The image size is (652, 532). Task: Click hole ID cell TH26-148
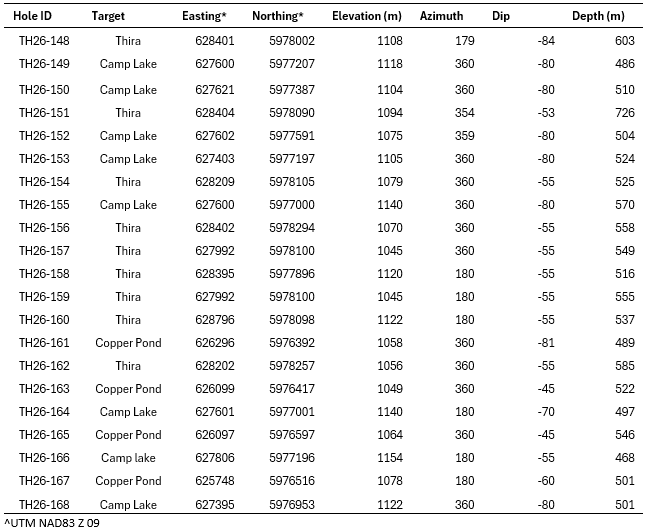[x=44, y=41]
